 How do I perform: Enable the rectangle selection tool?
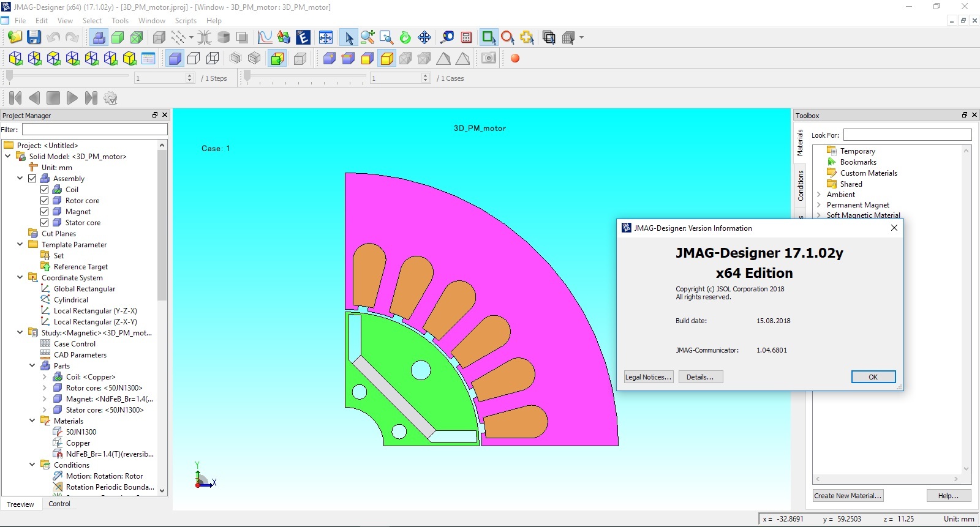coord(488,37)
